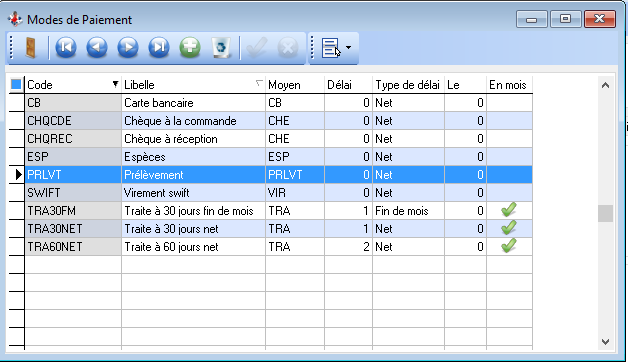
Task: Click the Délai value 2 for TRA60NET
Action: pyautogui.click(x=348, y=247)
